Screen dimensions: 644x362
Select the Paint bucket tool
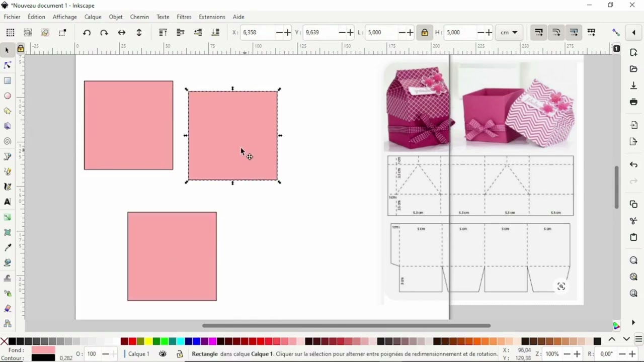point(7,262)
